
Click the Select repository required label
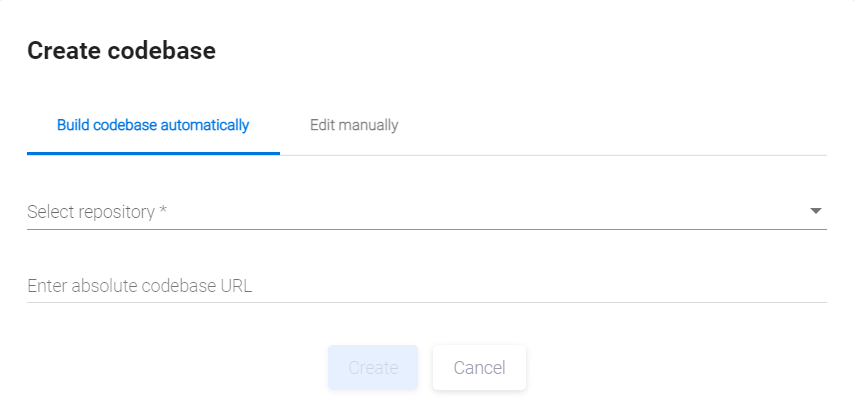97,212
